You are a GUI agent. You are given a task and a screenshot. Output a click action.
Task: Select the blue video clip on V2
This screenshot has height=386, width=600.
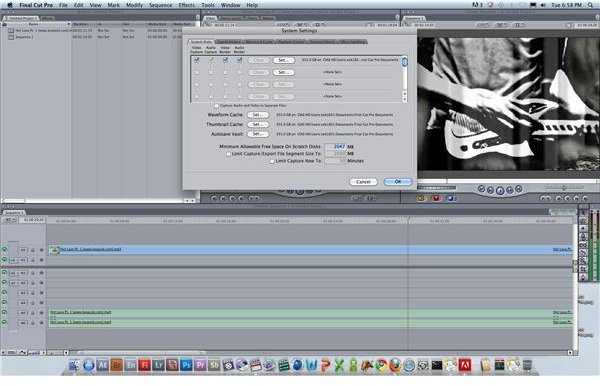click(310, 249)
